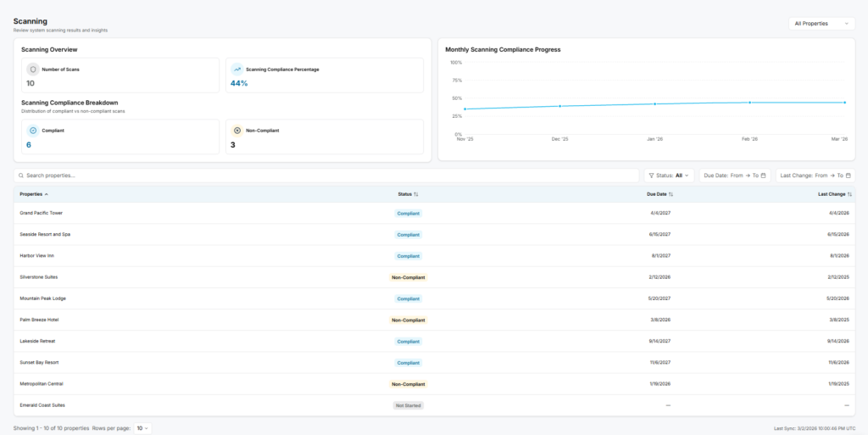Click the magnifier icon in the search bar
The height and width of the screenshot is (435, 868).
pyautogui.click(x=21, y=176)
